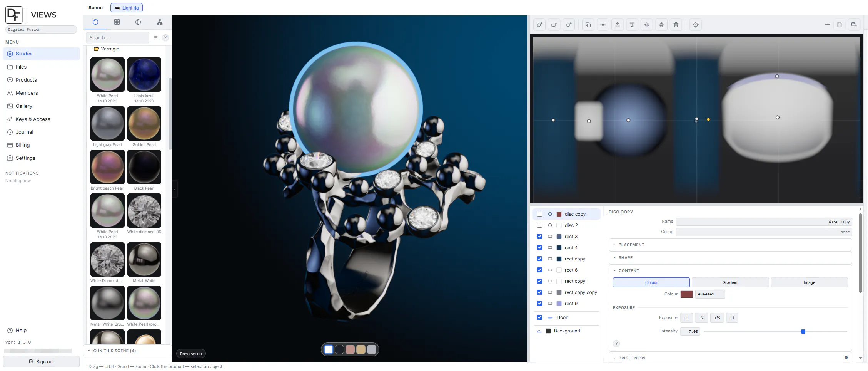Viewport: 868px width, 371px height.
Task: Click the save-as-new light rig icon
Action: click(854, 25)
